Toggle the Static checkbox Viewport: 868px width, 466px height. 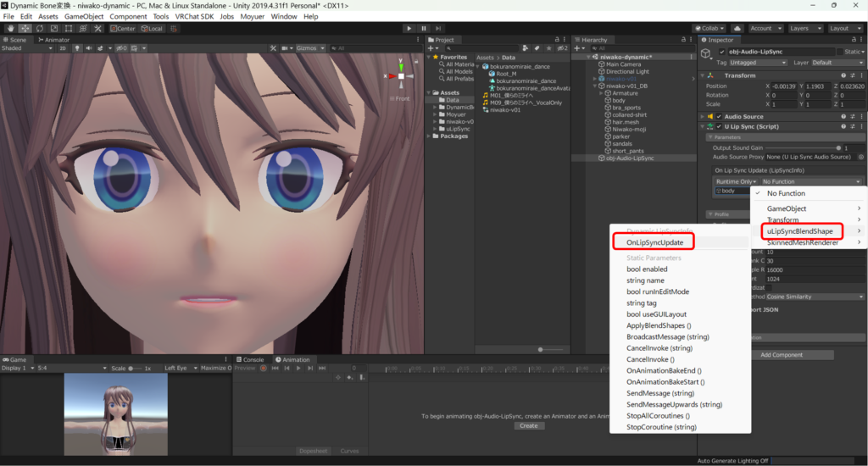(840, 52)
